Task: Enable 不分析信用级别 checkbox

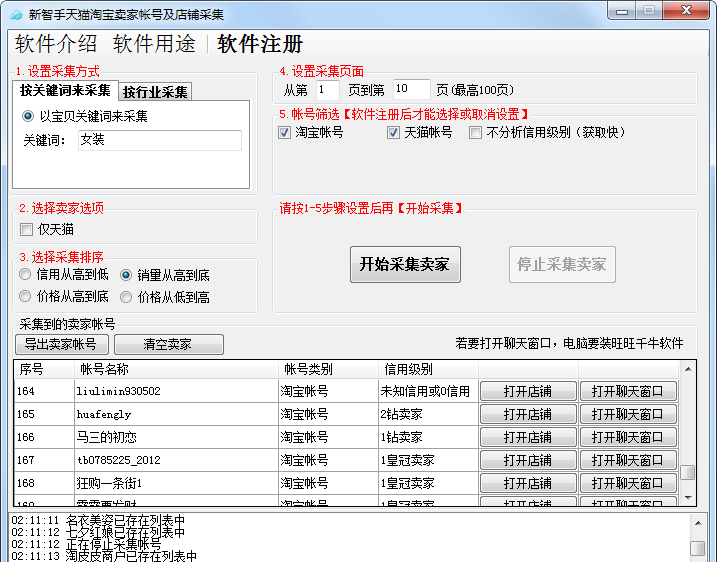Action: point(476,133)
